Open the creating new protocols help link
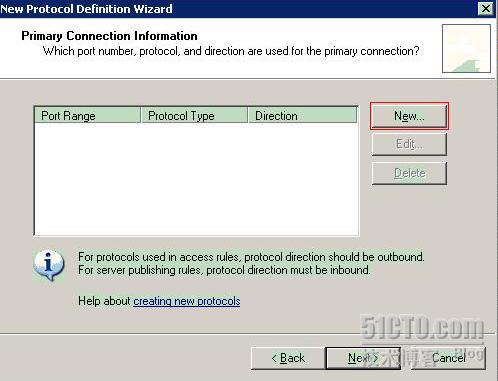Screen dimensions: 498x381 (x=187, y=301)
